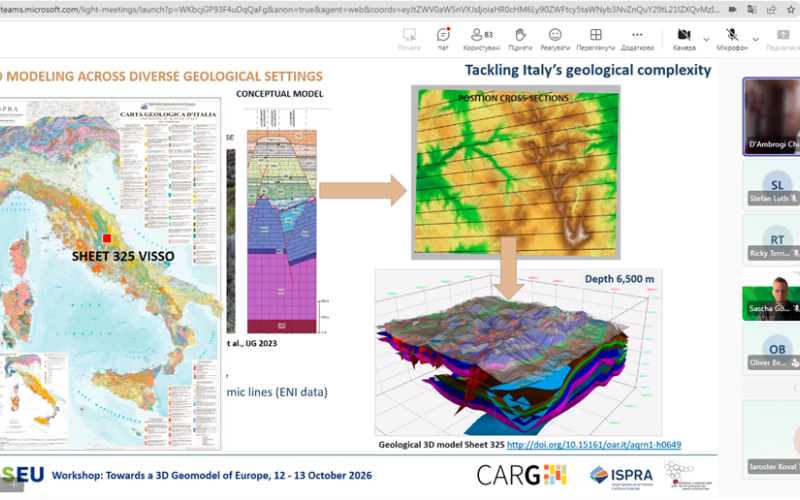
Task: Open the Додатково more actions menu
Action: pos(637,39)
